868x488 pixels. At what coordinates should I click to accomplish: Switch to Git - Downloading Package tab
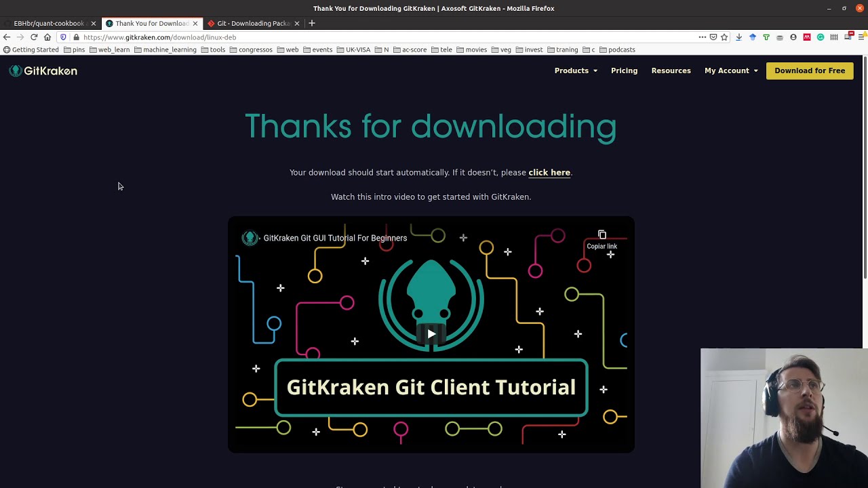point(253,23)
